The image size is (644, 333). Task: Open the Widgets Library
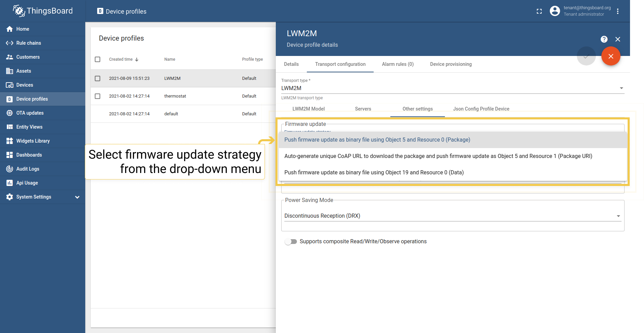click(33, 141)
